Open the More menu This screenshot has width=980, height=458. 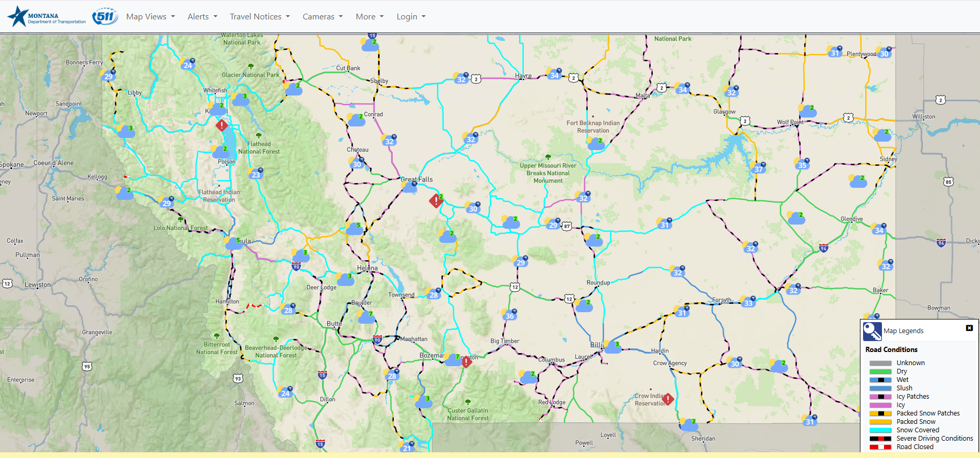pyautogui.click(x=370, y=17)
